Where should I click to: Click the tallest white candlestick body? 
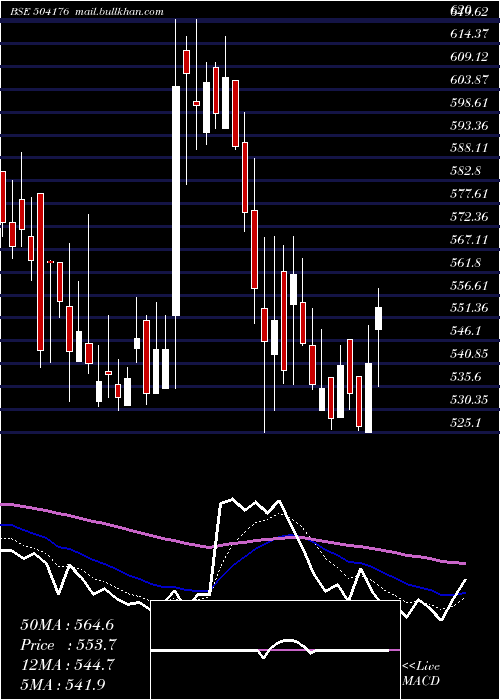coord(176,201)
